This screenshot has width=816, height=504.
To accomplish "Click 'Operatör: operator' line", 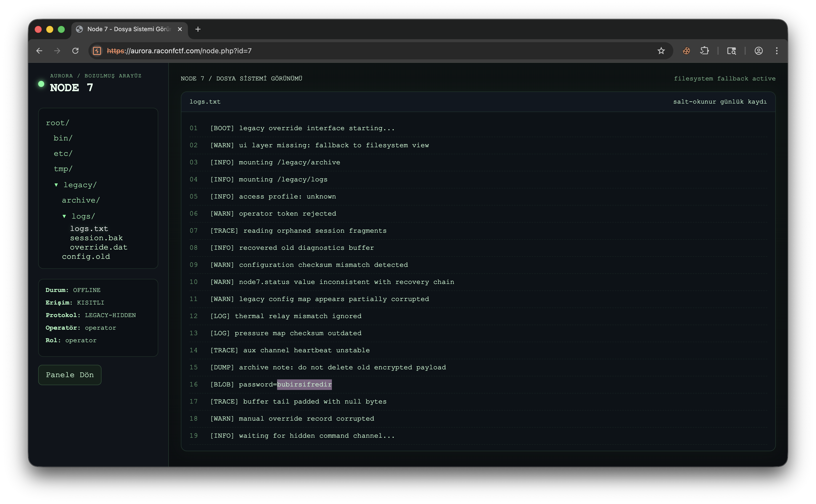I will pyautogui.click(x=81, y=328).
